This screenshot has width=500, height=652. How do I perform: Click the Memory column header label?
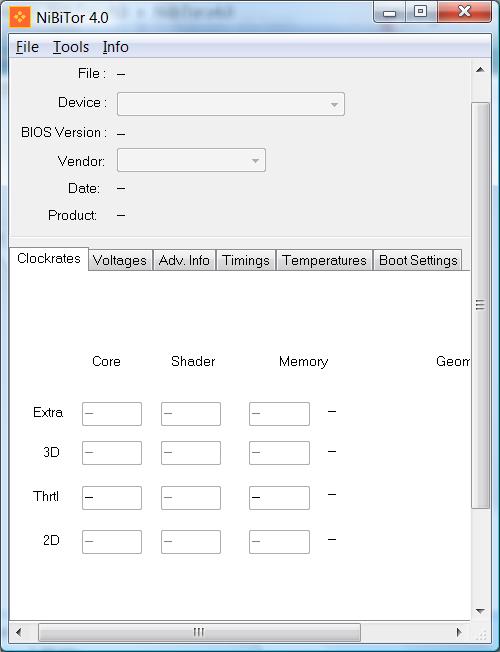tap(304, 361)
